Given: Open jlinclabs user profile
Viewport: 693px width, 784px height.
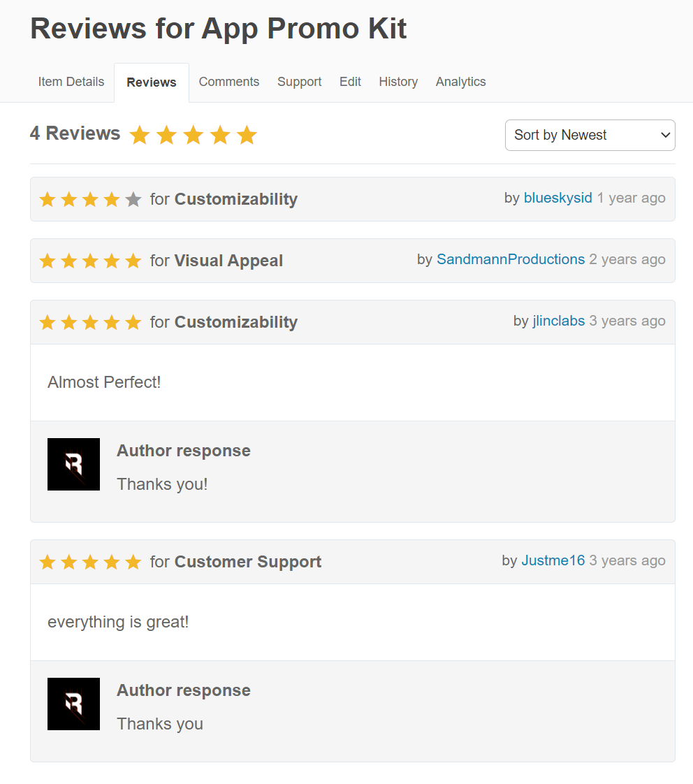Looking at the screenshot, I should tap(558, 321).
